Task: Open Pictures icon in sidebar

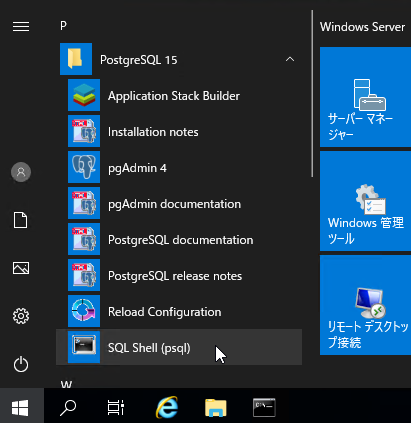Action: coord(21,268)
